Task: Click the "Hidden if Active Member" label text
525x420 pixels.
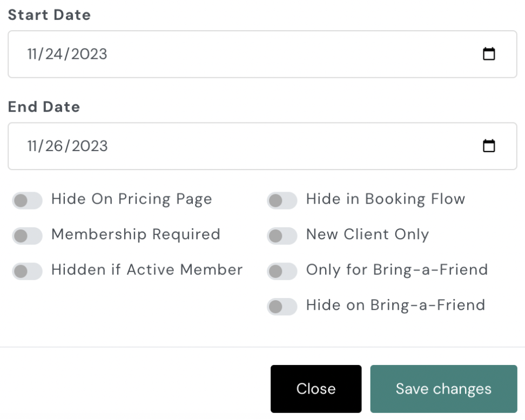Action: point(147,269)
